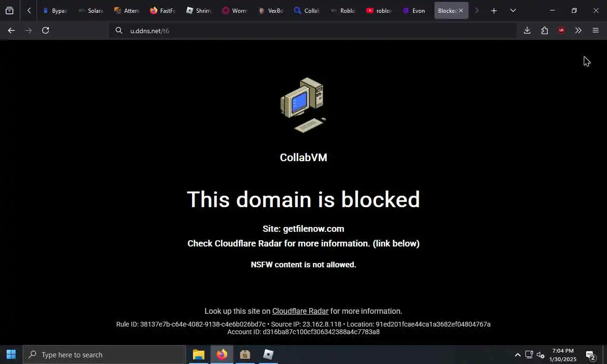Open Firefox application hamburger menu
This screenshot has width=607, height=364.
596,30
